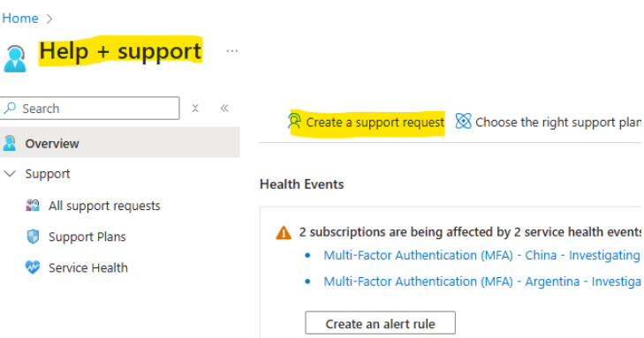Collapse the Support section chevron
This screenshot has width=644, height=338.
tap(10, 174)
